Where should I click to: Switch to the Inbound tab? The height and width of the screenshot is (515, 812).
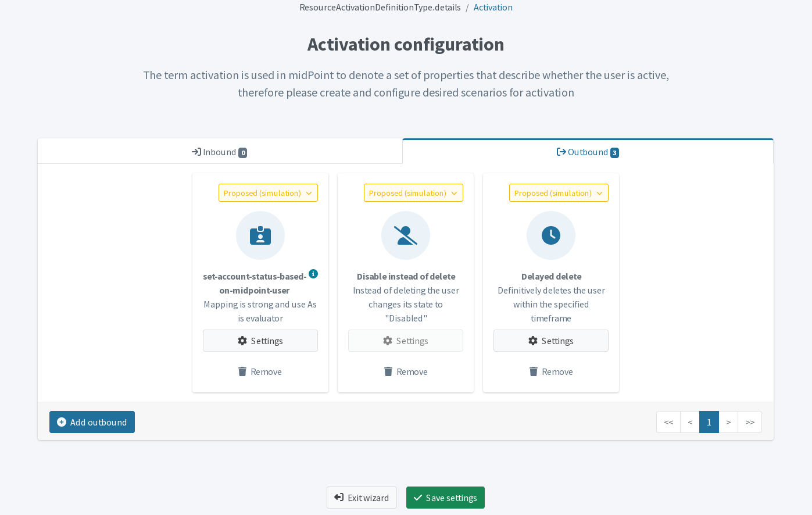click(219, 151)
